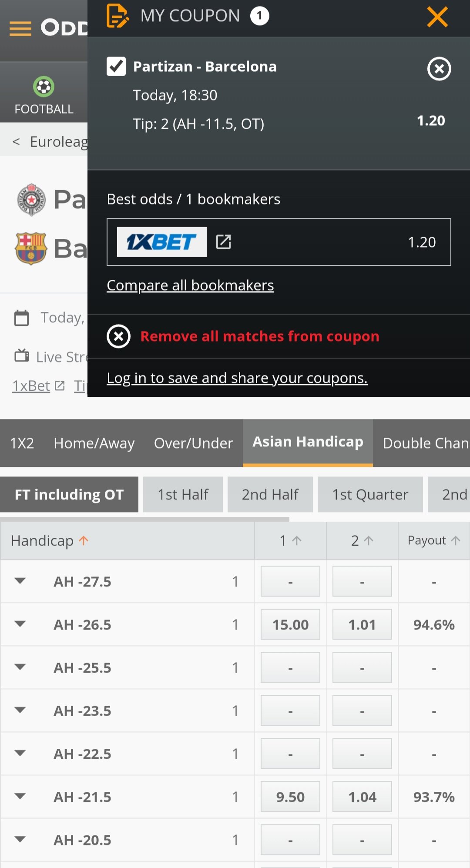Image resolution: width=470 pixels, height=868 pixels.
Task: Select the 1st Half tab
Action: tap(183, 495)
